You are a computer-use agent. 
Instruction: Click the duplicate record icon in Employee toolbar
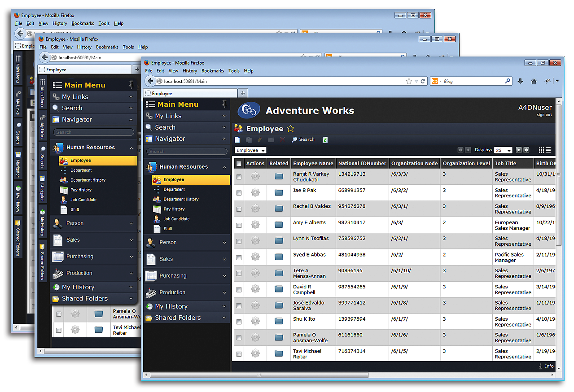point(249,139)
